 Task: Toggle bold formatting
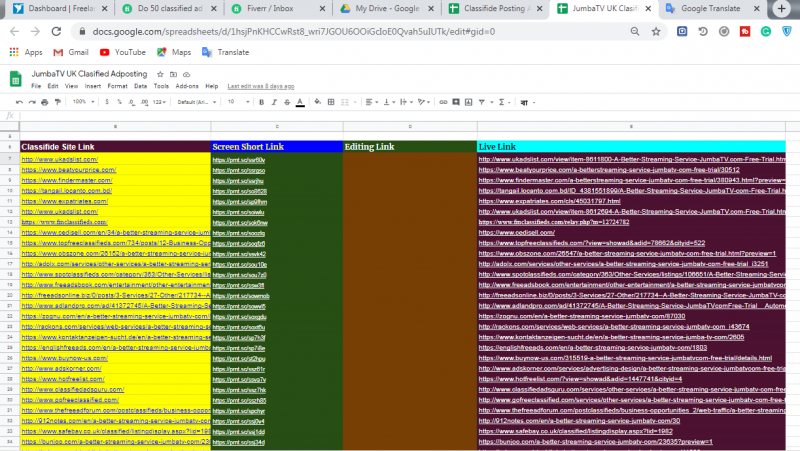tap(262, 102)
